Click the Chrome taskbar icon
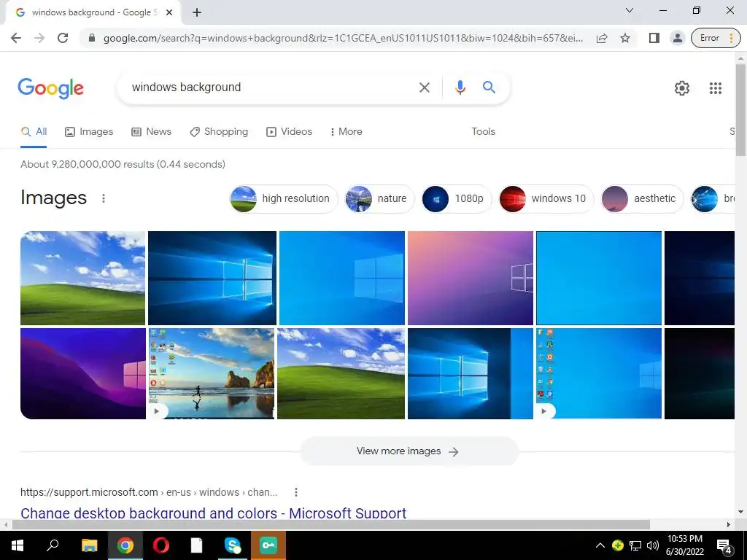747x560 pixels. (125, 545)
